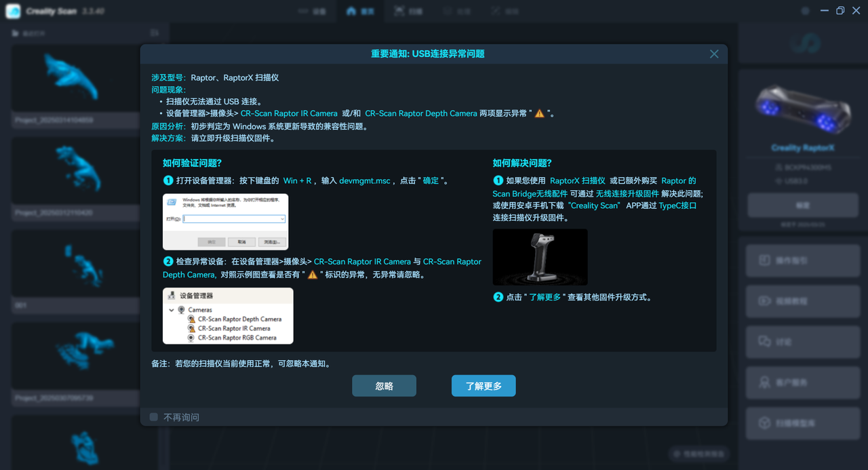Click the dialog title 重要通知: USB连接异常问题
Screen dimensions: 868x470
coord(427,54)
